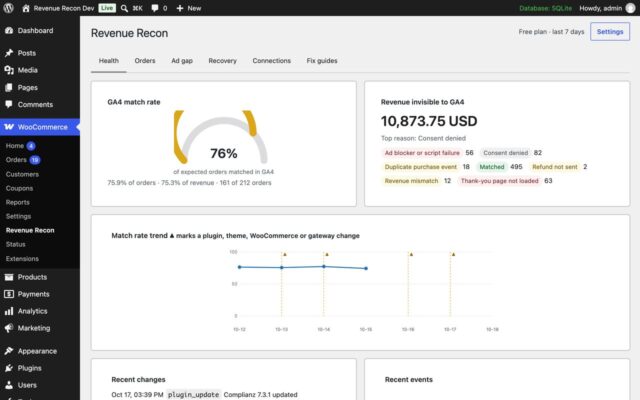The height and width of the screenshot is (400, 640).
Task: Click the Settings button at top right
Action: click(x=610, y=32)
